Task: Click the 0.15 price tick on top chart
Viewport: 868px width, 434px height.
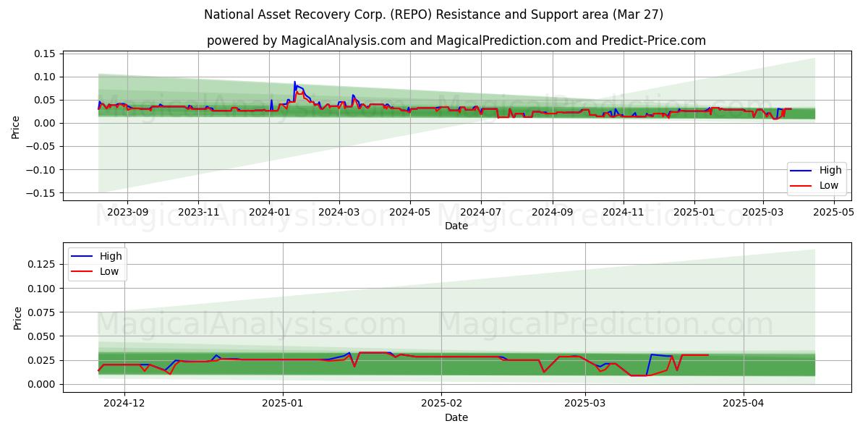Action: tap(46, 54)
